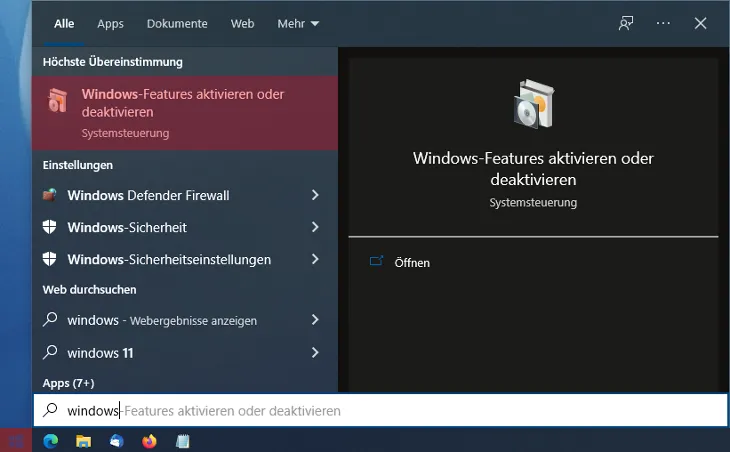Click the search input field
Image resolution: width=730 pixels, height=452 pixels.
tap(380, 410)
